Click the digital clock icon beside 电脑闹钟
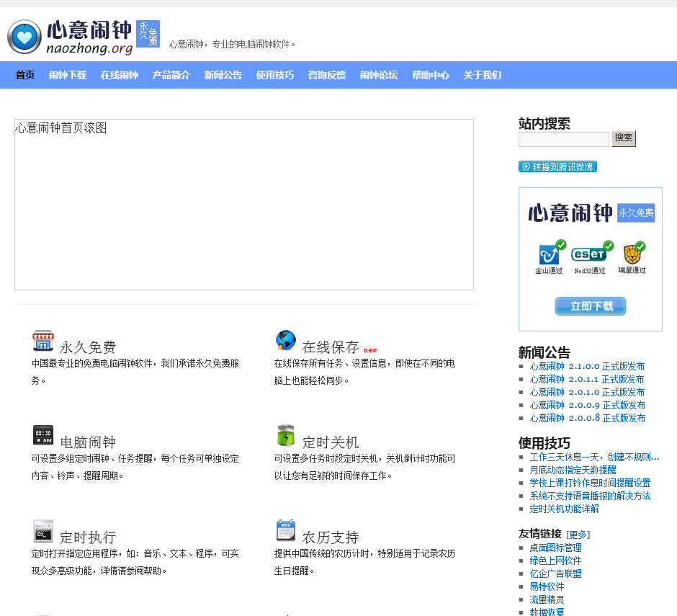The image size is (677, 616). coord(43,435)
